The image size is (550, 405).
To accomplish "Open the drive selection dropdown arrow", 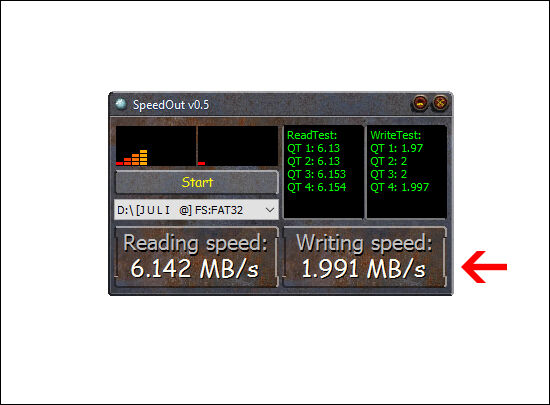I will coord(270,210).
